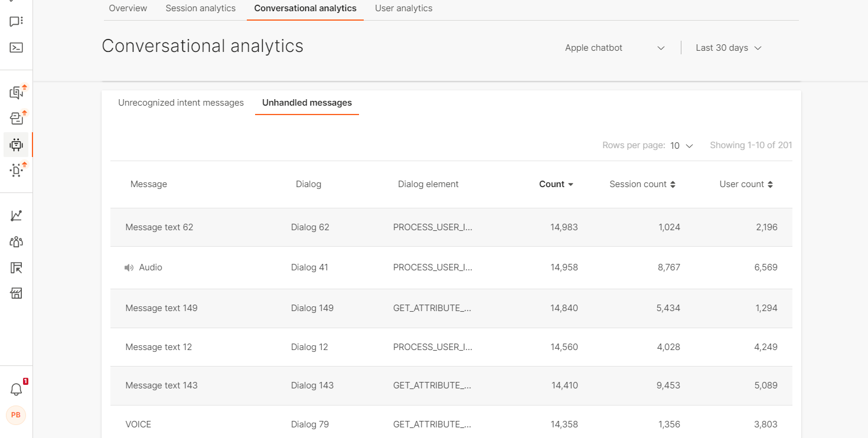Switch to the Session analytics tab
The image size is (868, 438).
coord(200,8)
